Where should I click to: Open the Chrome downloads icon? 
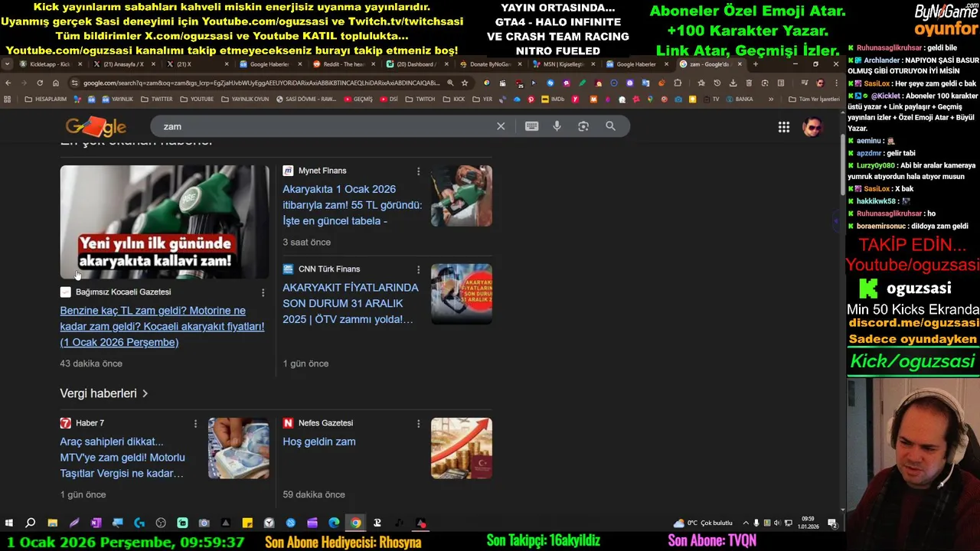(733, 83)
